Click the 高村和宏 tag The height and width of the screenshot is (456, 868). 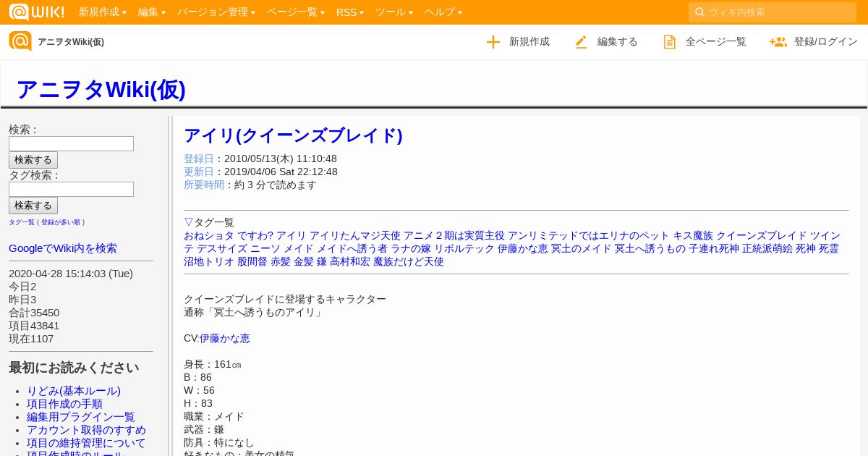[x=350, y=261]
